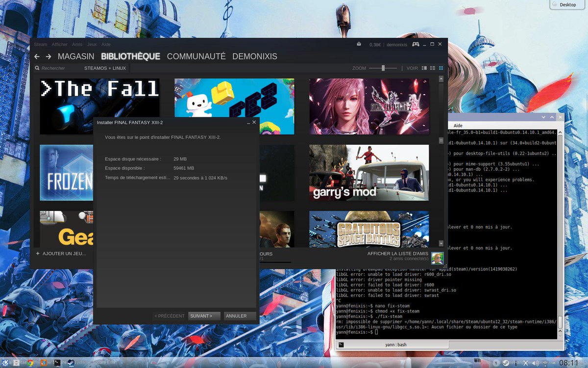
Task: Open the Afficher menu
Action: click(x=60, y=44)
